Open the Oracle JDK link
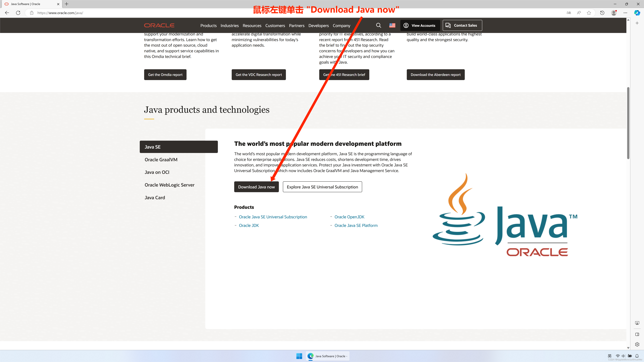This screenshot has width=644, height=362. tap(249, 225)
